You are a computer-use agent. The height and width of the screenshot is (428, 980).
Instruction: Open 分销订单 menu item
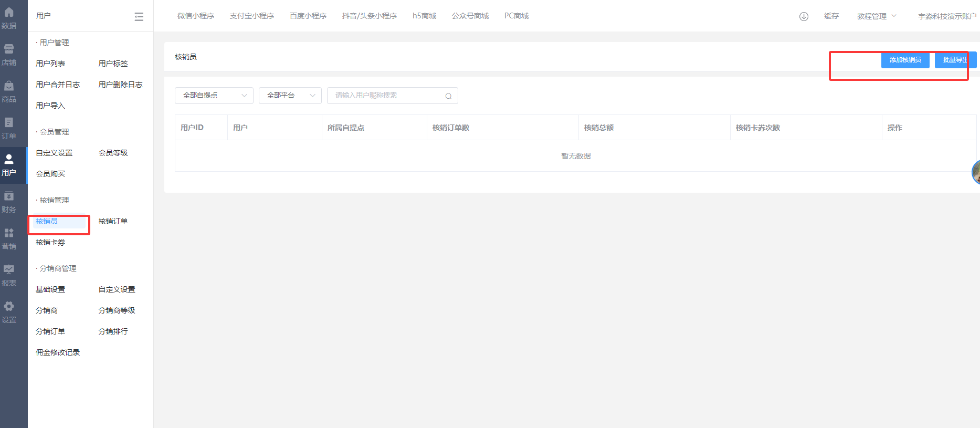pos(50,331)
